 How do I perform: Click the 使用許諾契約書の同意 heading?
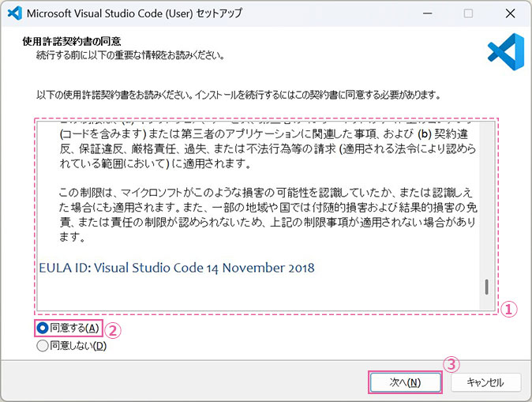(72, 41)
